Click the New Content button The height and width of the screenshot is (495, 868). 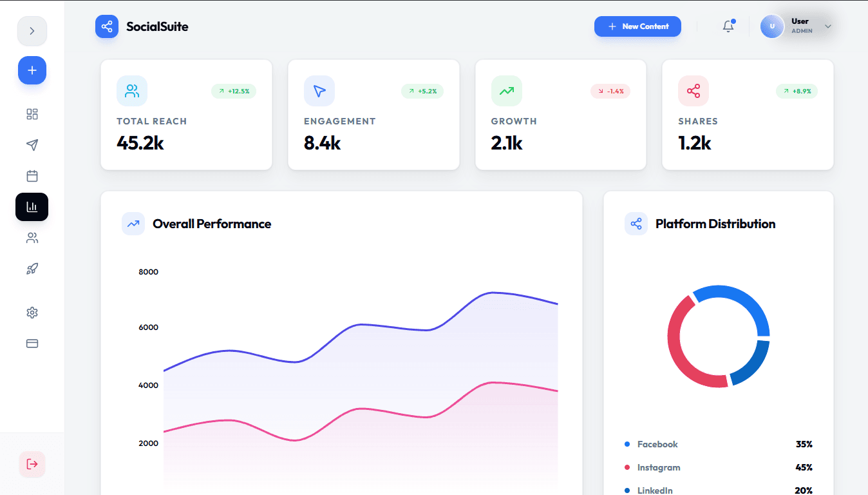[x=637, y=26]
